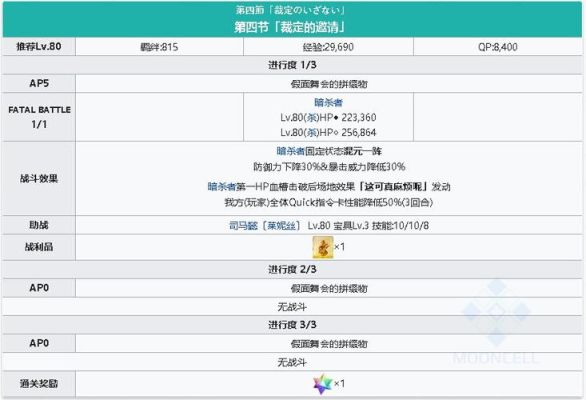The height and width of the screenshot is (400, 586).
Task: Click the 战利品 row label
Action: [x=39, y=247]
